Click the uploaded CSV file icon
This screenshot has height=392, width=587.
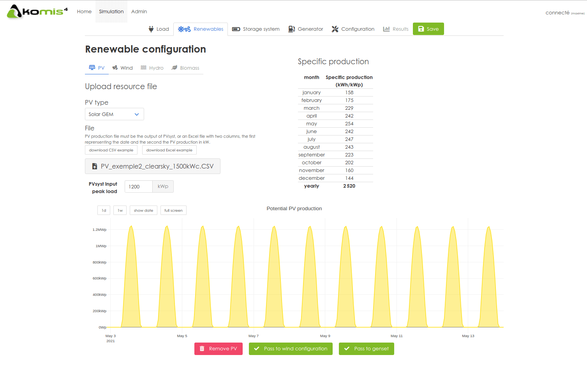(x=94, y=166)
